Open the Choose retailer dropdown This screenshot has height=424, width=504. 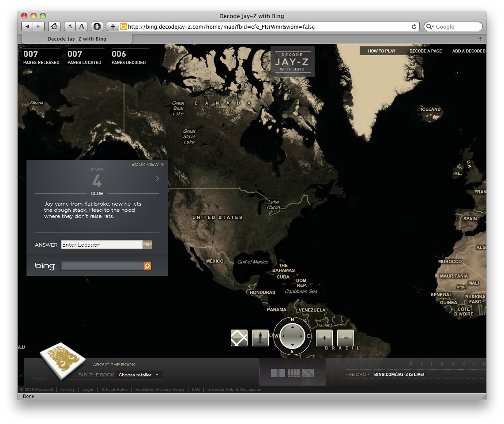[x=139, y=375]
